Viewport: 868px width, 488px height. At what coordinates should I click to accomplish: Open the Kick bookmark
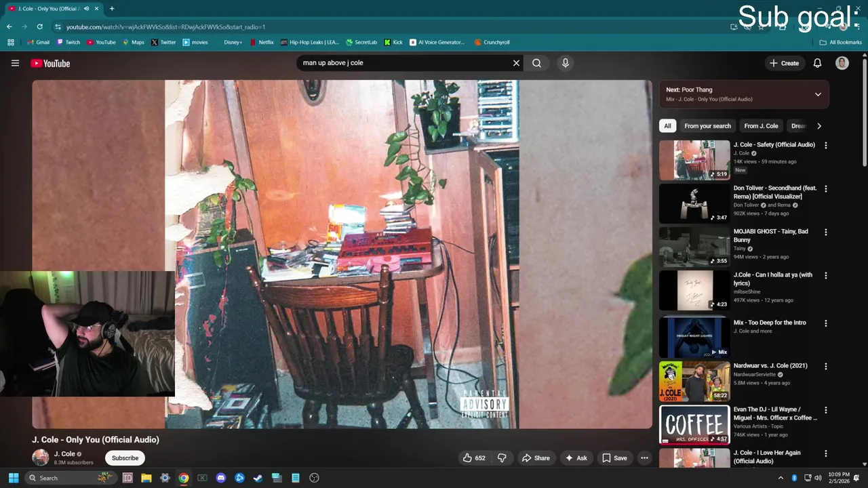[x=393, y=42]
